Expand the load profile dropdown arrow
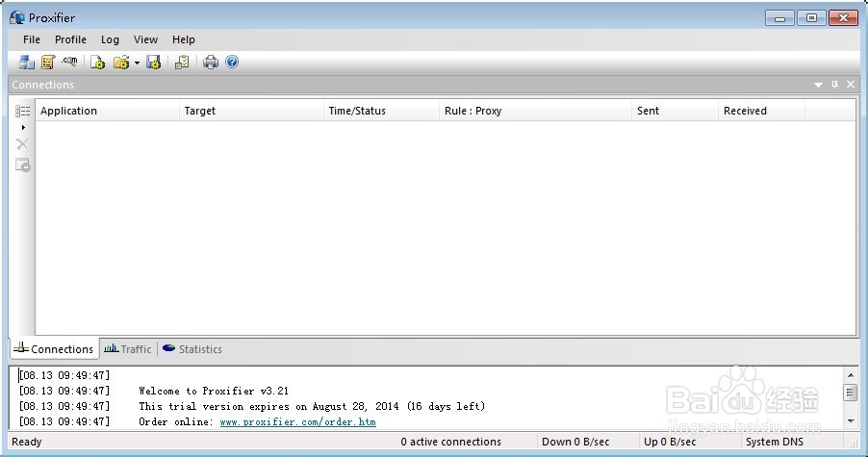The width and height of the screenshot is (868, 457). tap(137, 63)
